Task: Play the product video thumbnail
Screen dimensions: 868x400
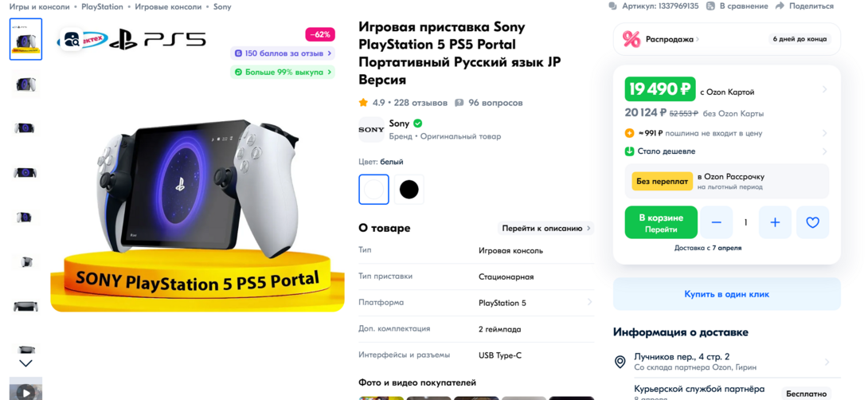Action: coord(25,390)
